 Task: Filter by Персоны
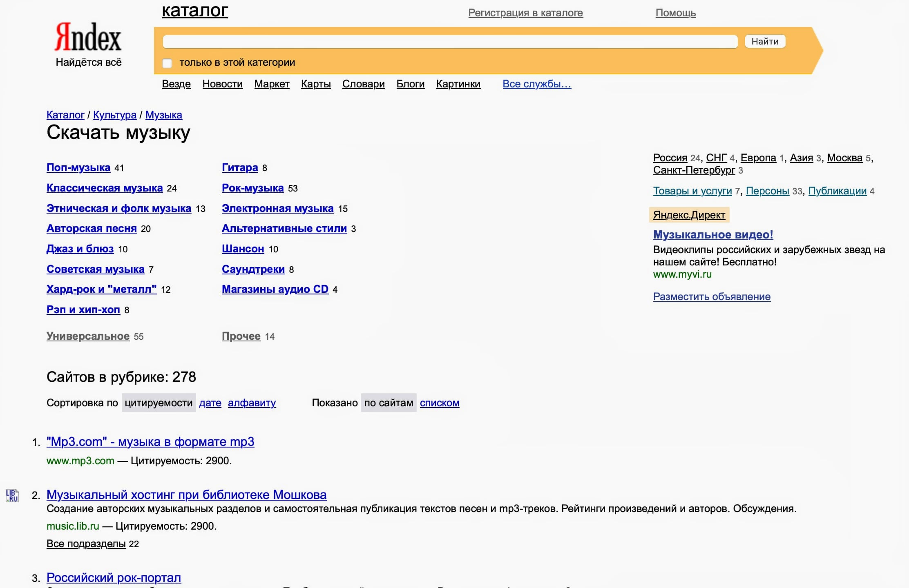768,191
